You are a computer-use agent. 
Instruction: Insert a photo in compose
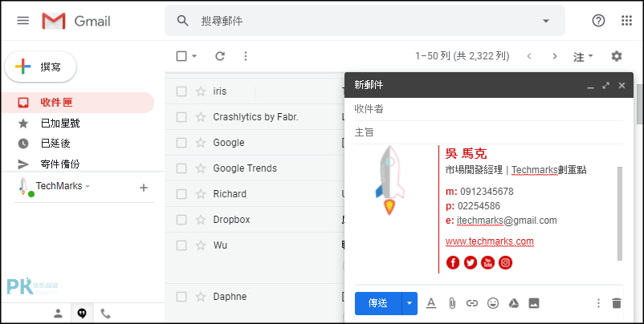534,303
